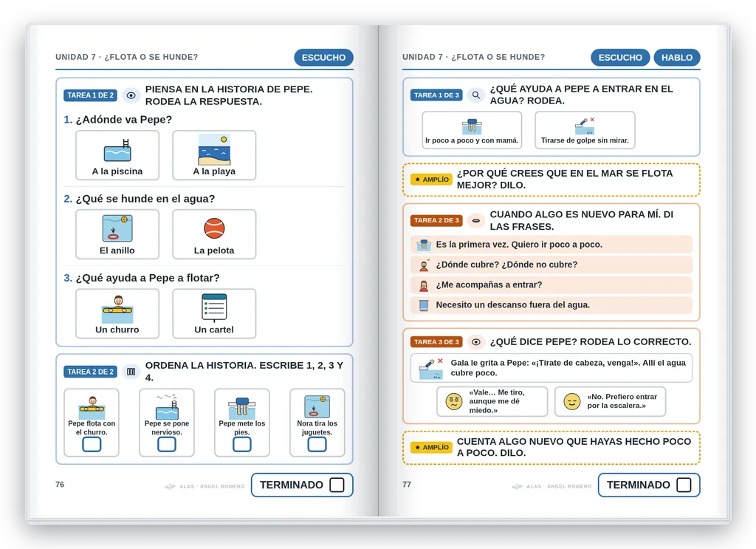
Task: Click the 'TAREA 1 DE 3' badge
Action: [x=436, y=95]
